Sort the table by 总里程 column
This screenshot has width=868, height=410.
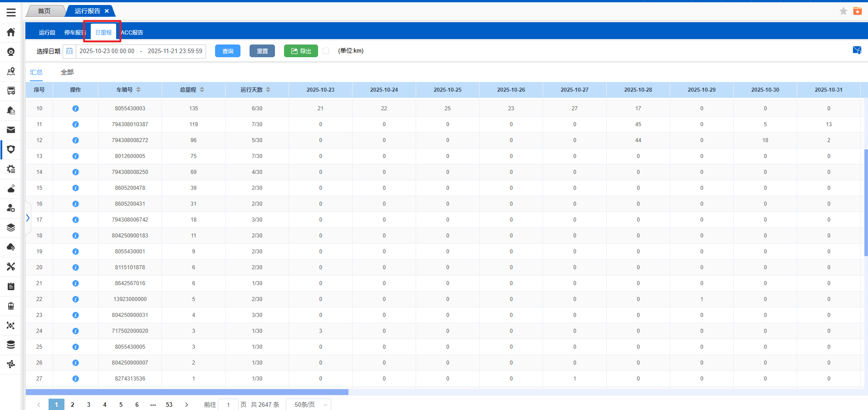pos(202,90)
